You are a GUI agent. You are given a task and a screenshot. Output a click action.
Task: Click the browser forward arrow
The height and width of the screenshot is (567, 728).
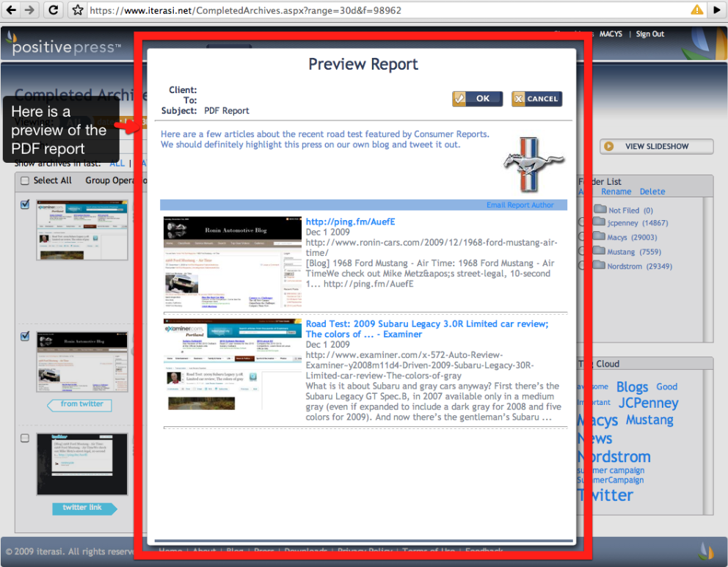29,10
